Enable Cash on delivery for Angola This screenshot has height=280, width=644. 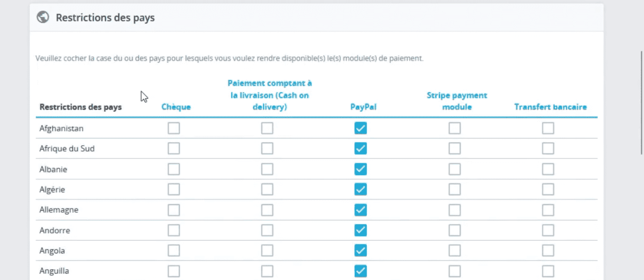[x=267, y=251]
